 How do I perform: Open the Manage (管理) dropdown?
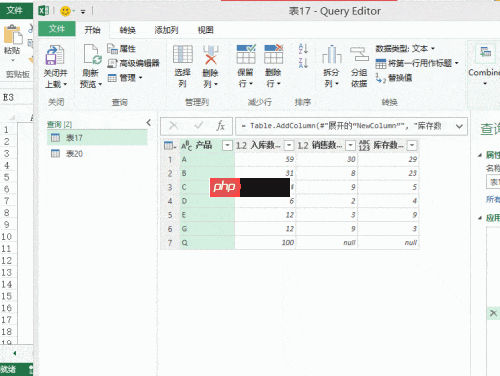(x=125, y=78)
